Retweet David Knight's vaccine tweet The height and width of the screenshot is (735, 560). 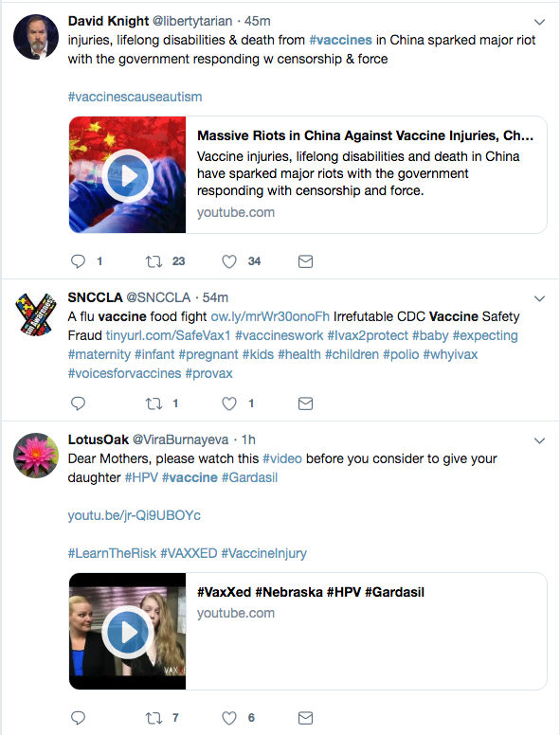point(154,261)
